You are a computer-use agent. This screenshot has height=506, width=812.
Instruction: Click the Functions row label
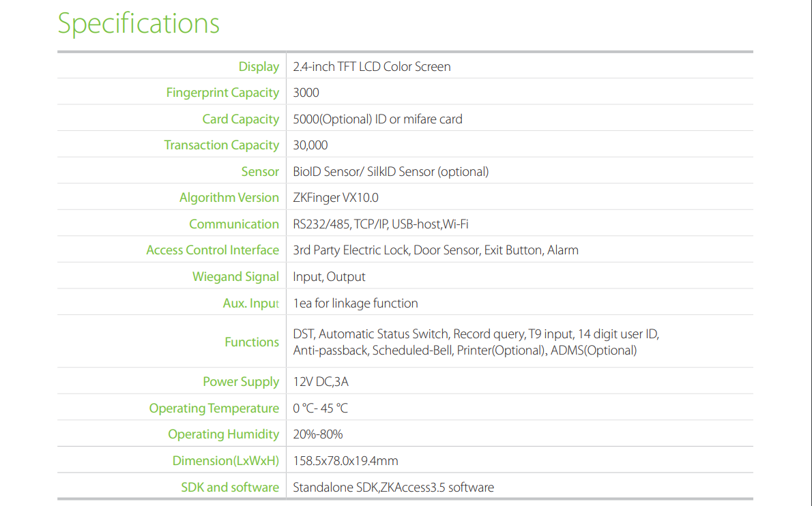click(x=252, y=342)
